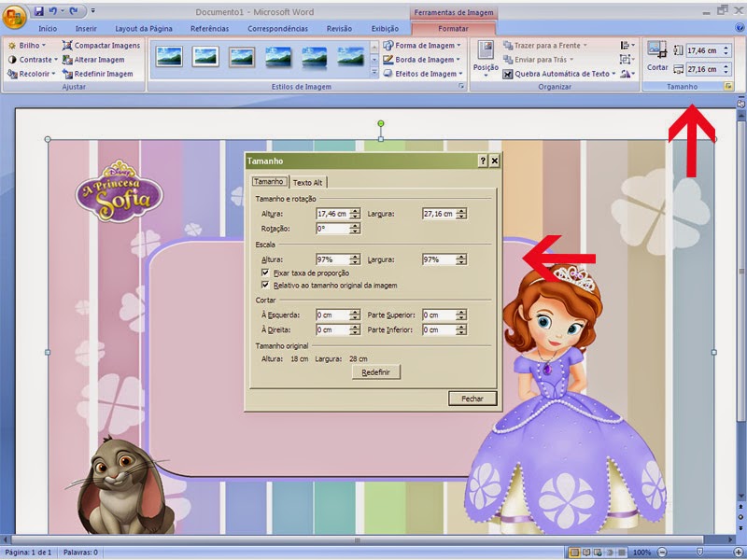Click Fechar to close Tamanho dialog
Image resolution: width=747 pixels, height=560 pixels.
pos(472,399)
